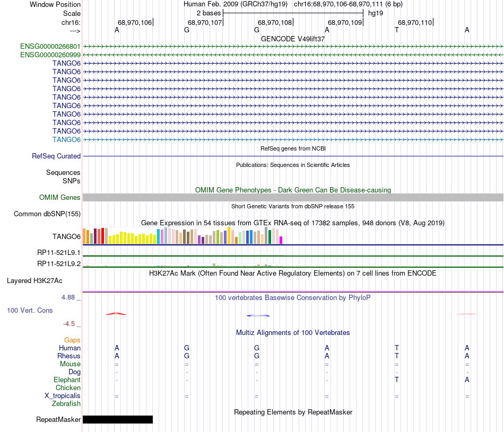
Task: Click the Basewise Conservation by PhyloP title
Action: tap(293, 298)
